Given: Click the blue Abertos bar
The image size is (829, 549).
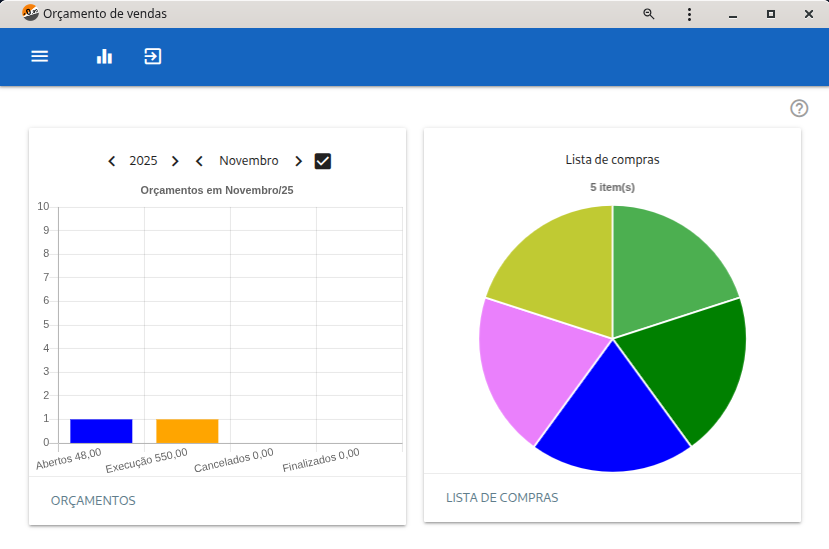Looking at the screenshot, I should coord(101,431).
